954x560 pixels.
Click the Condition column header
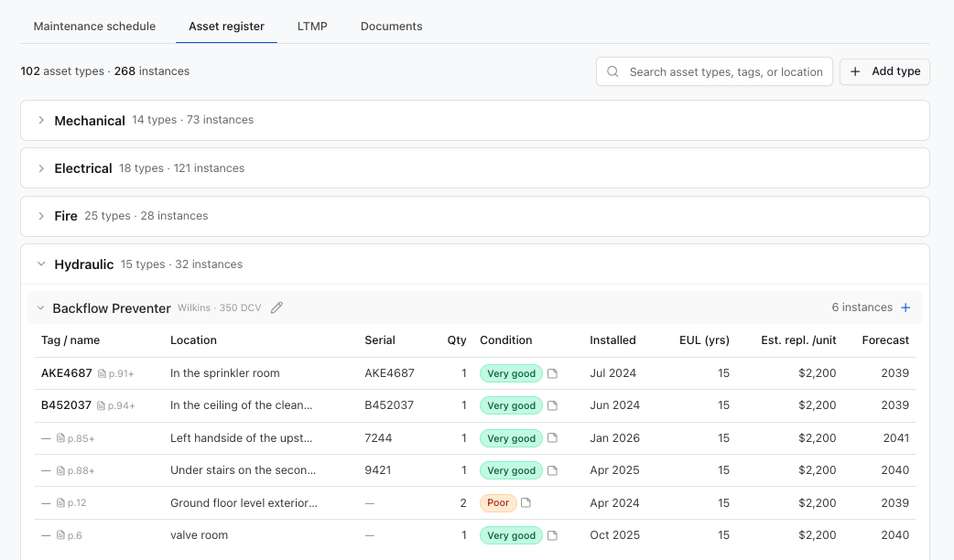tap(505, 339)
